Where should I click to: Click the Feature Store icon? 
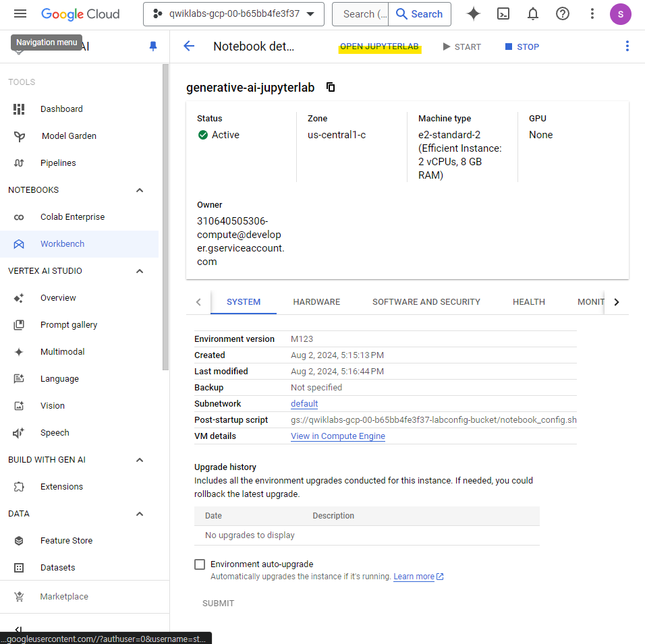(19, 541)
